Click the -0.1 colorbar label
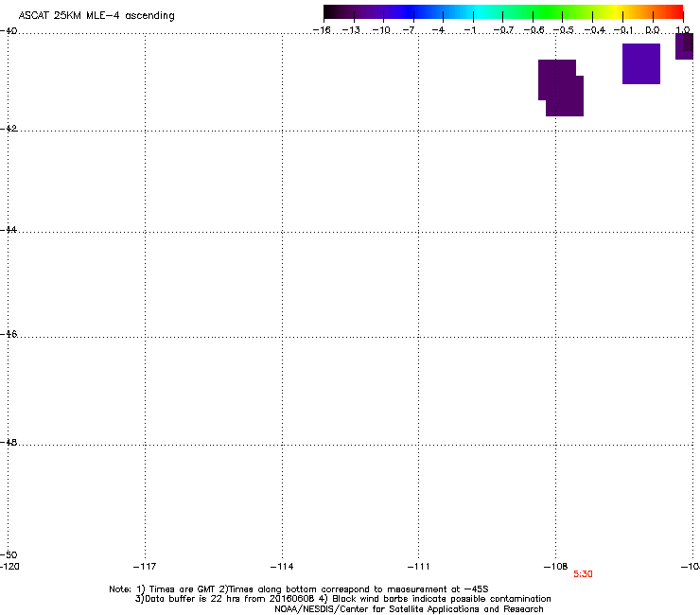 tap(623, 30)
